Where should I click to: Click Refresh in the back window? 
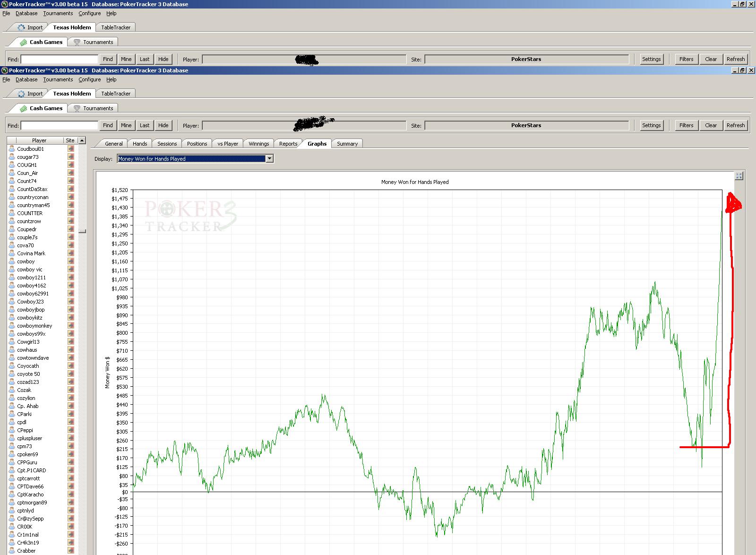pos(736,59)
